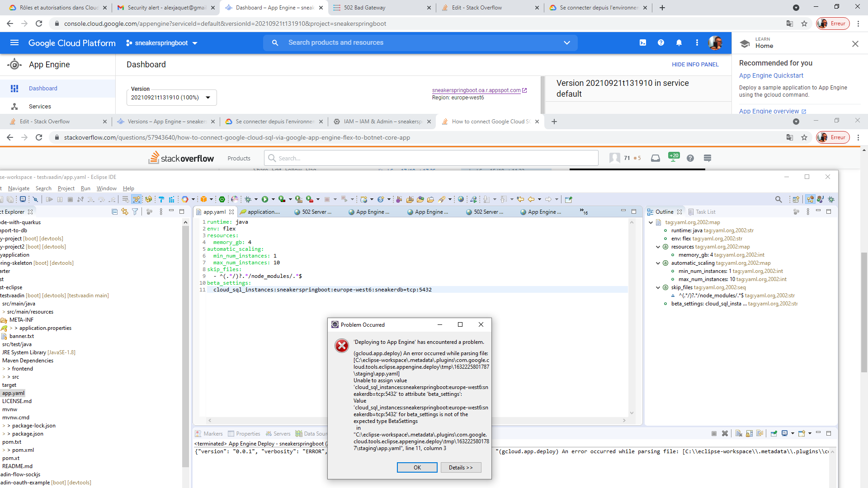
Task: Click the green Boot Dashboard power icon
Action: pos(222,199)
